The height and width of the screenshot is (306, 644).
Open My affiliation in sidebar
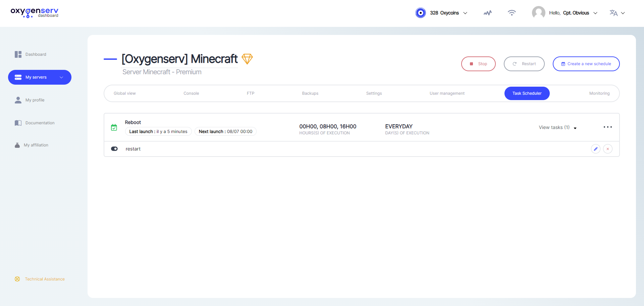click(x=36, y=145)
